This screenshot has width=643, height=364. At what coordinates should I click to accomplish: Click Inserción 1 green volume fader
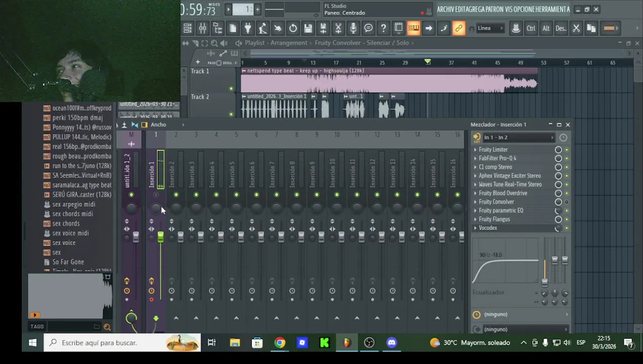(161, 237)
